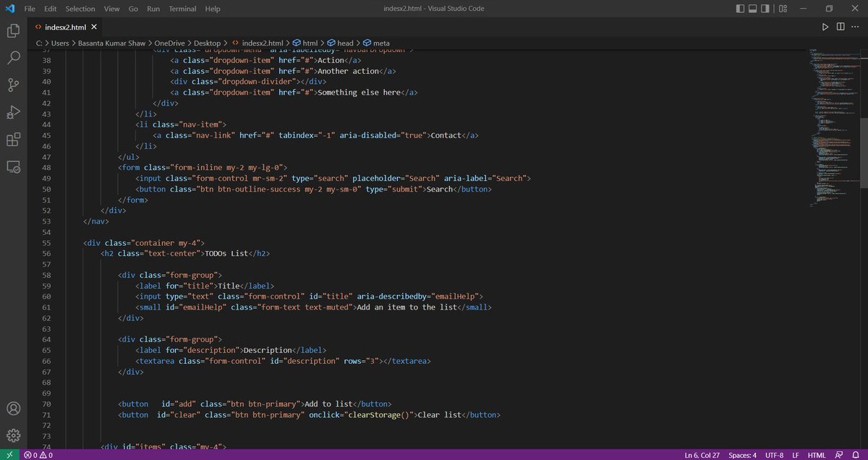This screenshot has width=868, height=460.
Task: Expand the Basanta Kumar Shaw breadcrumb
Action: point(113,43)
